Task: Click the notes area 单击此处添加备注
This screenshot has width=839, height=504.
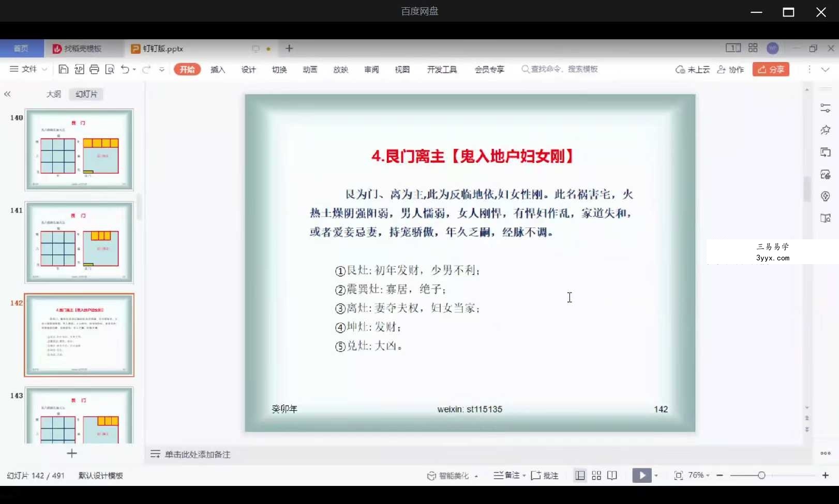Action: 198,454
